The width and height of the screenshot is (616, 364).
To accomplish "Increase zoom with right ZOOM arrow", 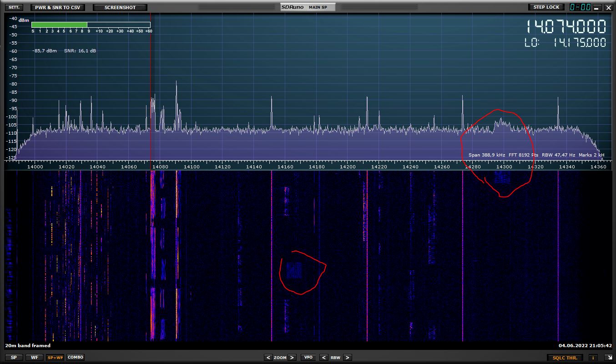I will point(292,358).
